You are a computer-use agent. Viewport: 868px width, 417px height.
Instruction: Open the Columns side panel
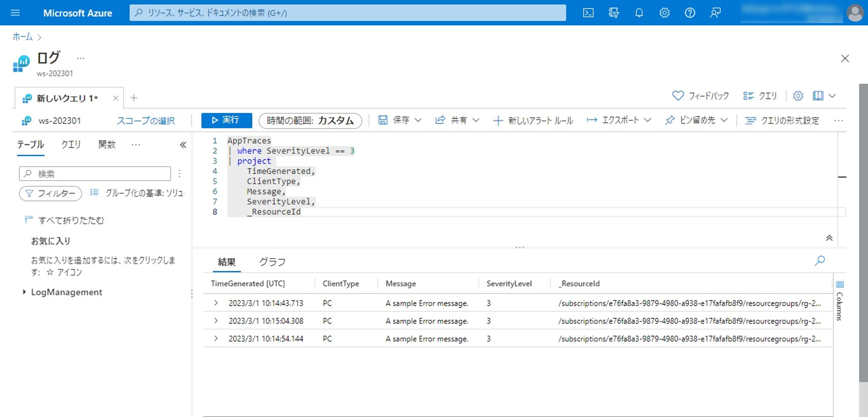[840, 301]
